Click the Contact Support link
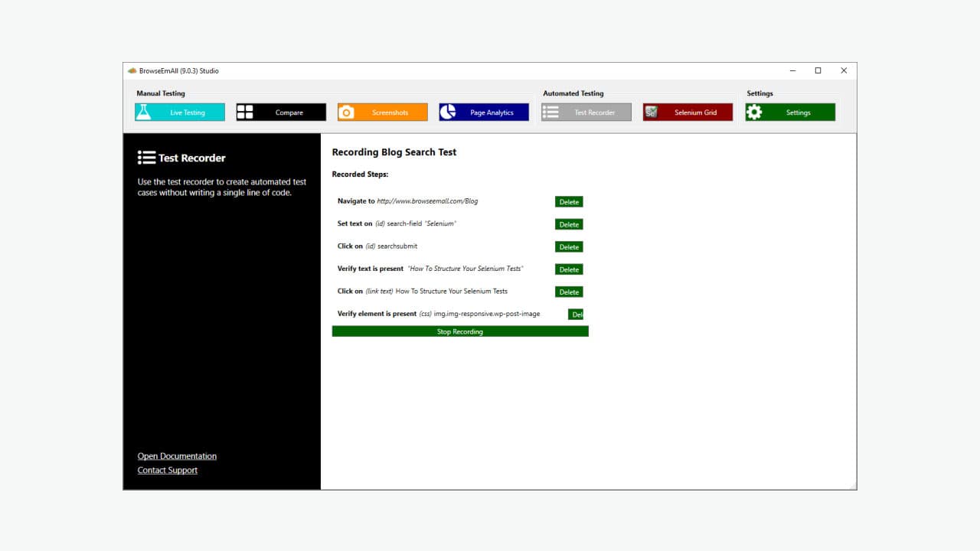Viewport: 980px width, 551px height. pos(167,470)
